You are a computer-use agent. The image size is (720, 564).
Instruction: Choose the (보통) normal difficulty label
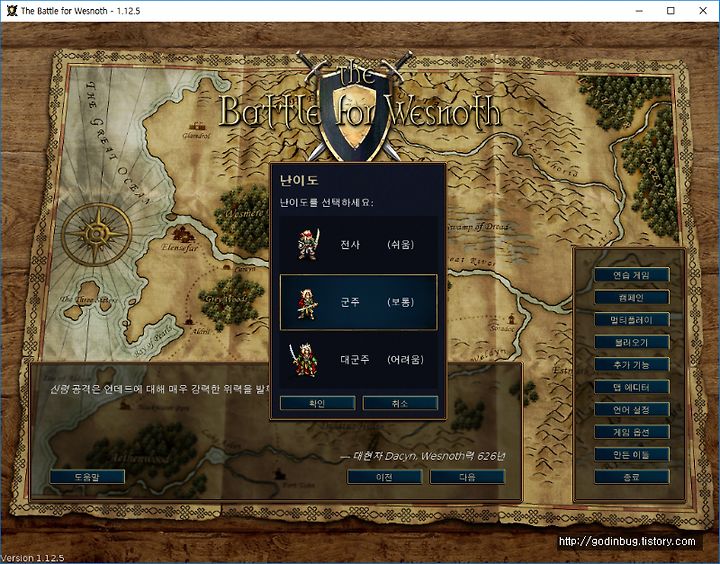400,302
